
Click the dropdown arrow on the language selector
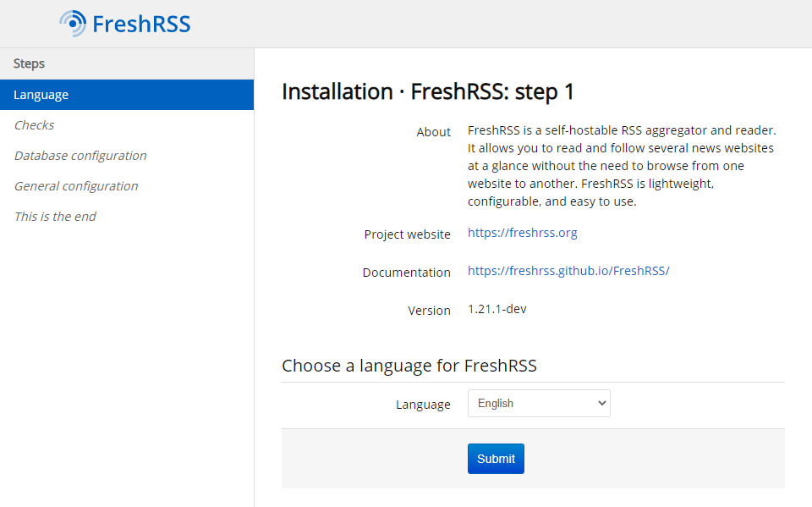click(600, 403)
